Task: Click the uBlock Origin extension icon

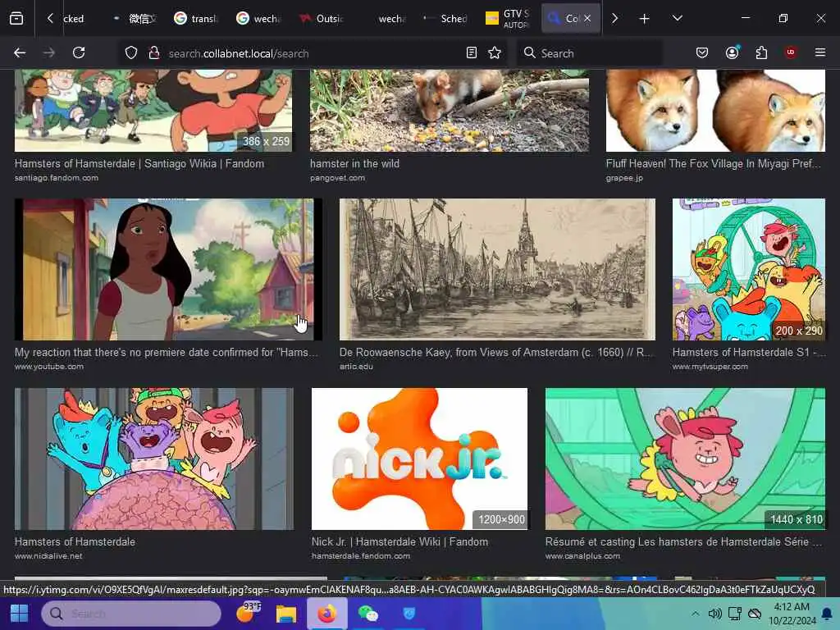Action: [x=791, y=52]
